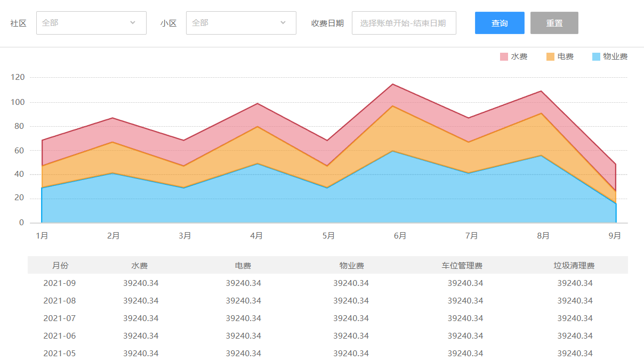Click the 9月 label on chart axis
This screenshot has width=644, height=361.
[615, 235]
